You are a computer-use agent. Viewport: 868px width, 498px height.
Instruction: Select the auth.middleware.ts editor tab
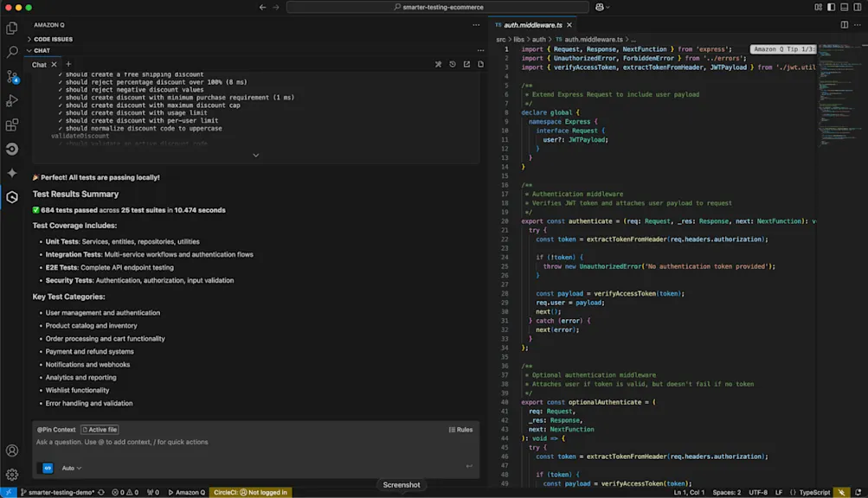(528, 25)
